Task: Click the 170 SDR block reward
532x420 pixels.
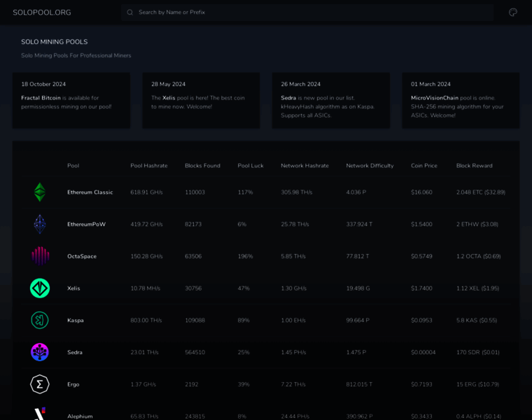Action: [477, 352]
